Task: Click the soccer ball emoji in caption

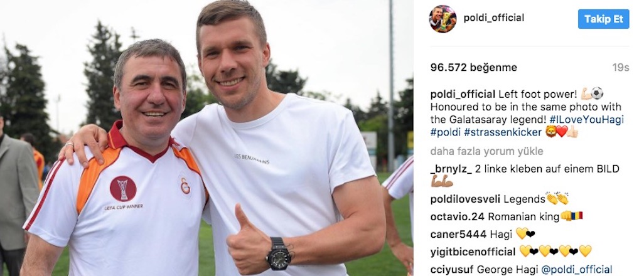Action: (597, 93)
